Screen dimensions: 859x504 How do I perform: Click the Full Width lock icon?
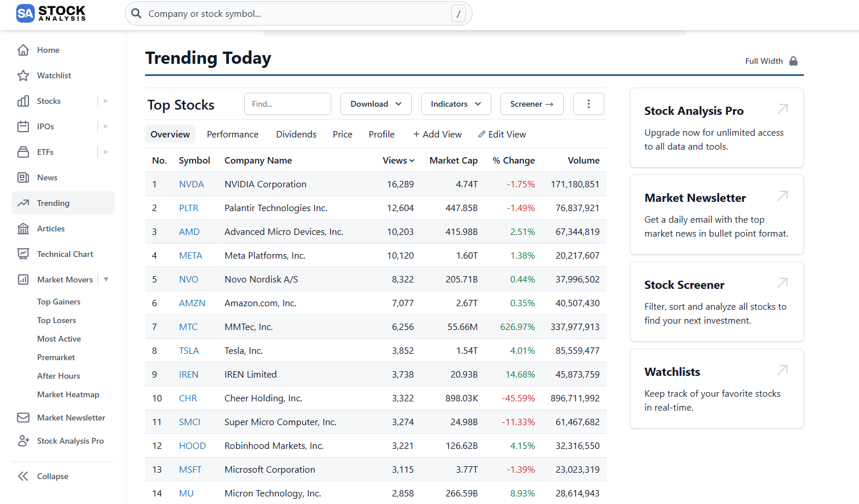(x=795, y=60)
